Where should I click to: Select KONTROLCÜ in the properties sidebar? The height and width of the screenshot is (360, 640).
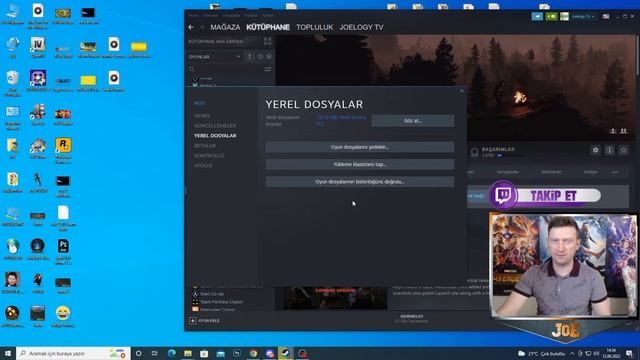tap(209, 156)
